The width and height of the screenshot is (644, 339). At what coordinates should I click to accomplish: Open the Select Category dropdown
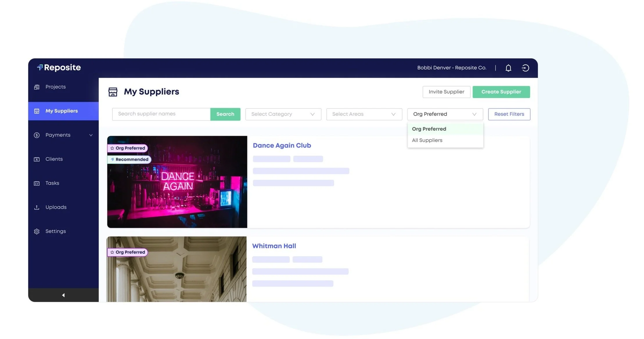click(x=283, y=114)
